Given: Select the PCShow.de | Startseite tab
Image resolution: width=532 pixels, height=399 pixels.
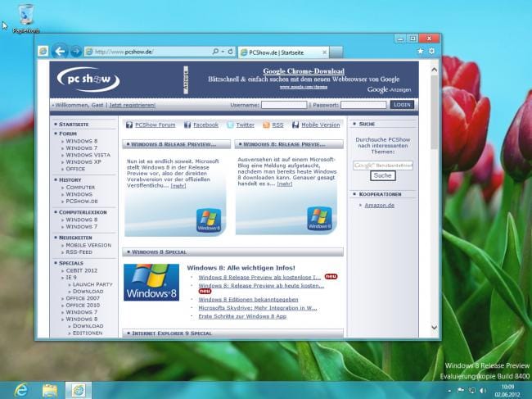Looking at the screenshot, I should 284,52.
